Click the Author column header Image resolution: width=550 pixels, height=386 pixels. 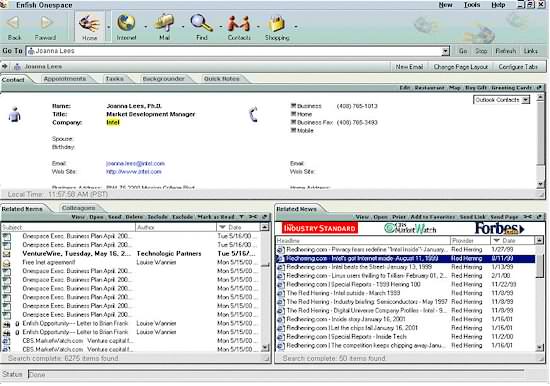point(176,227)
